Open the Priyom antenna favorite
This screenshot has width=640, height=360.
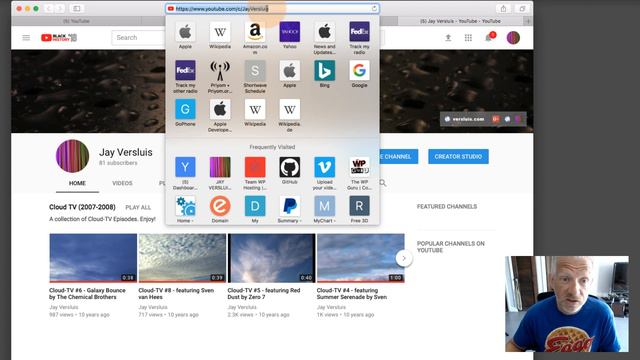[x=220, y=71]
